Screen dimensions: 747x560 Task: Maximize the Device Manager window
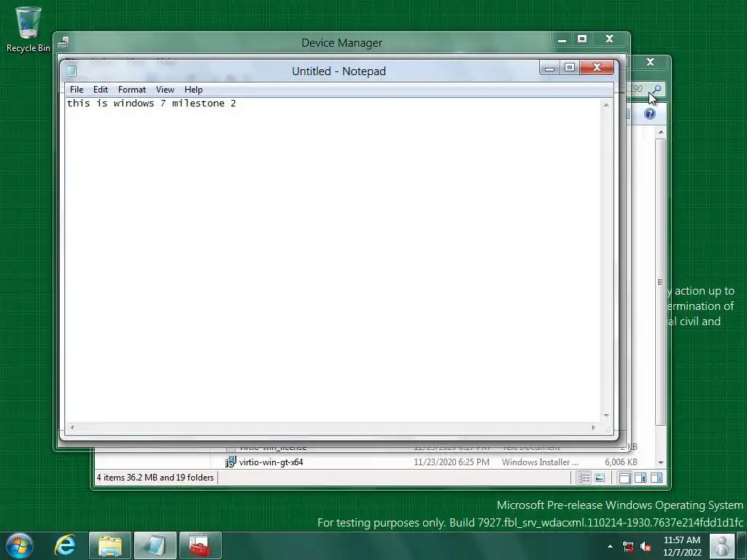point(582,39)
